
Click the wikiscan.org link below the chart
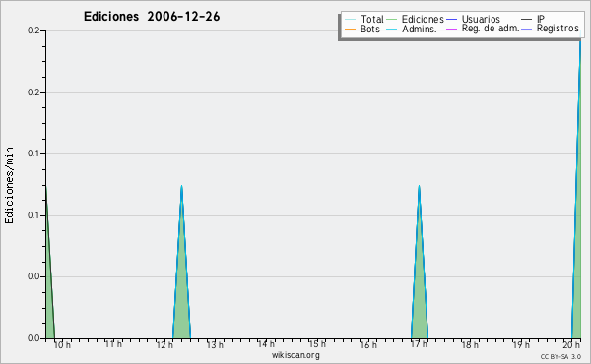click(295, 355)
